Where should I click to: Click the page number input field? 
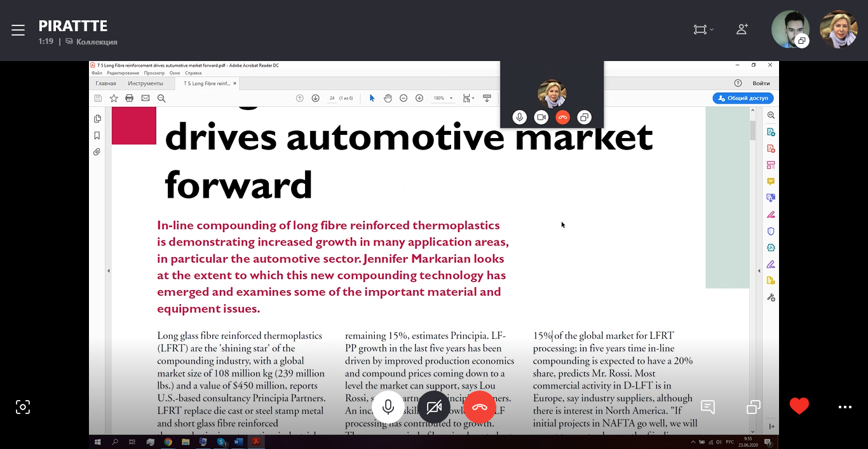point(332,98)
